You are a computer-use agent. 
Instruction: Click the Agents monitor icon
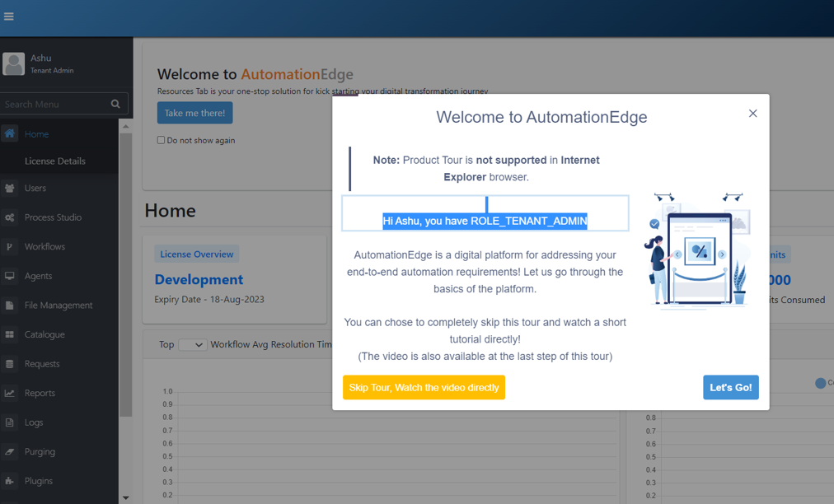pyautogui.click(x=10, y=276)
